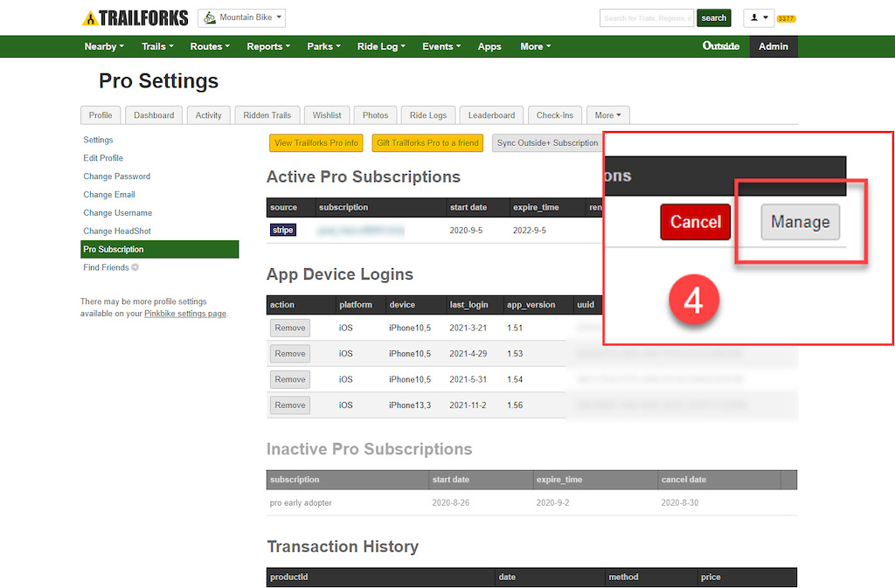895x588 pixels.
Task: Switch to the Check-Ins tab
Action: click(x=555, y=115)
